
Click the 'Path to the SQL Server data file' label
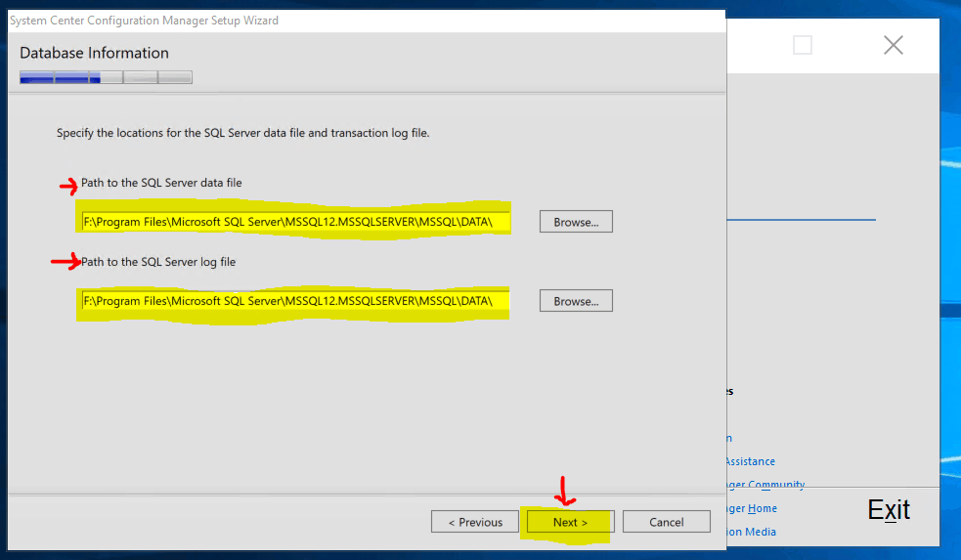pos(162,183)
